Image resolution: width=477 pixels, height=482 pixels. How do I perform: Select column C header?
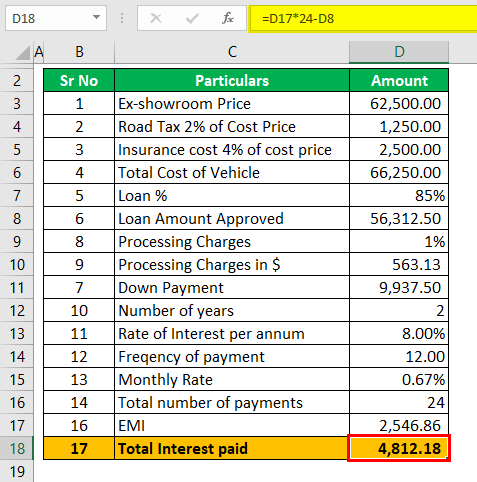pyautogui.click(x=232, y=52)
